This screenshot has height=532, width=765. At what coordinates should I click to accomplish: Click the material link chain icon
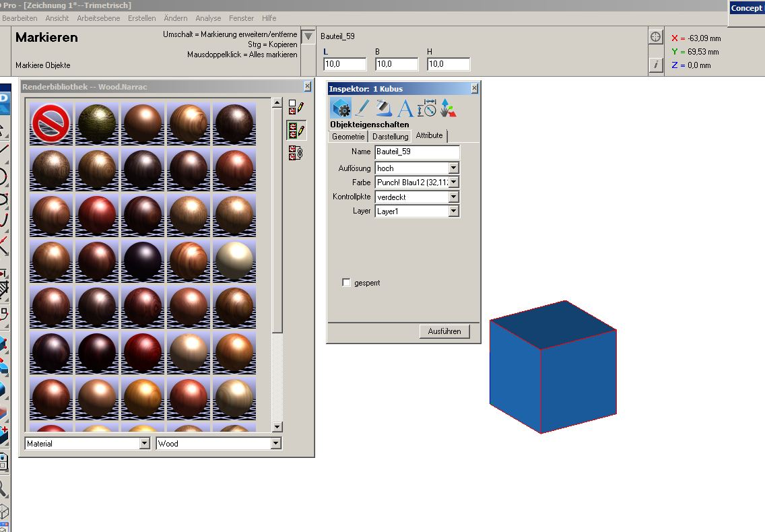[296, 153]
